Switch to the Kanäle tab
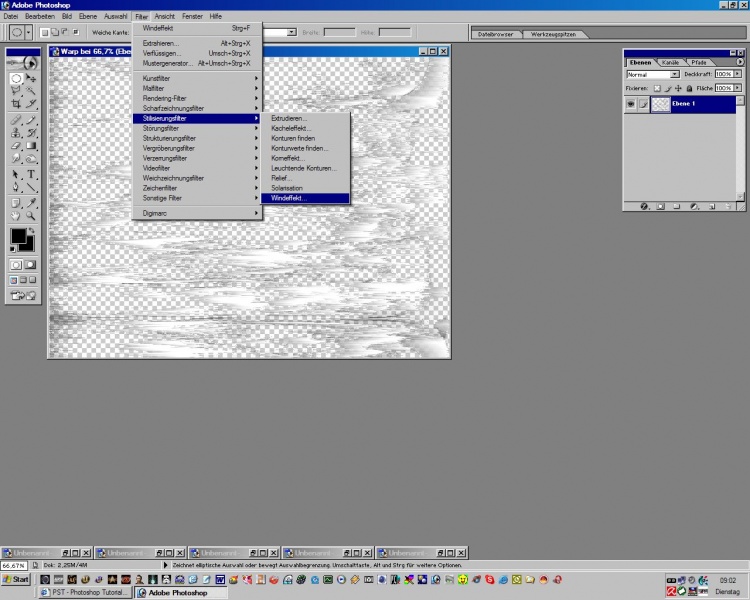Screen dimensions: 750x600 671,63
